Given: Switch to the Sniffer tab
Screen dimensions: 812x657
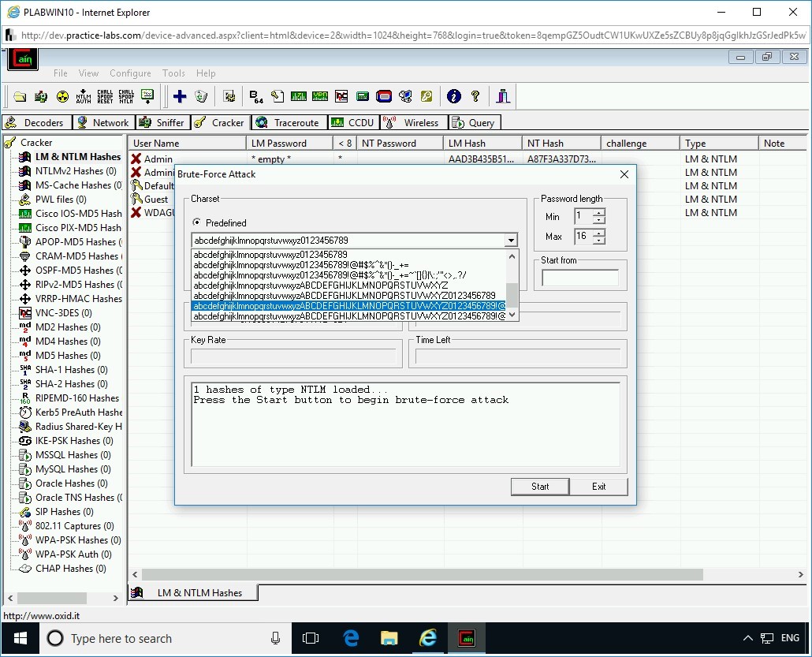Looking at the screenshot, I should click(x=162, y=122).
